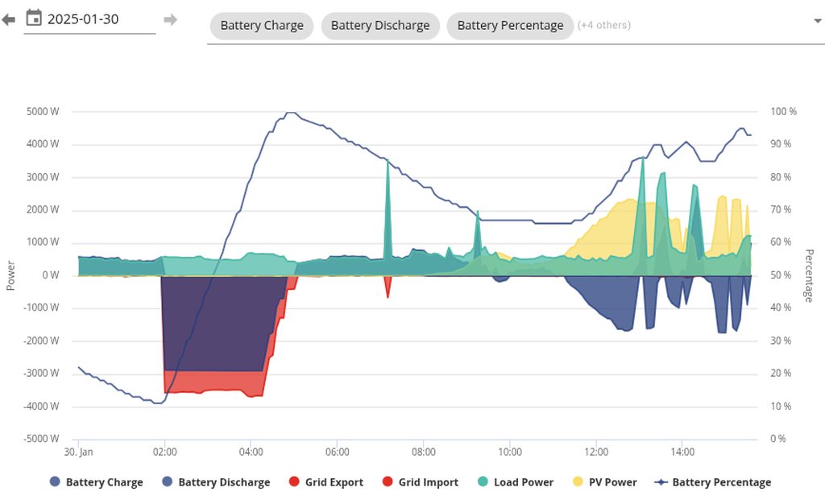Go to next day with right arrow
The image size is (825, 504).
click(170, 19)
